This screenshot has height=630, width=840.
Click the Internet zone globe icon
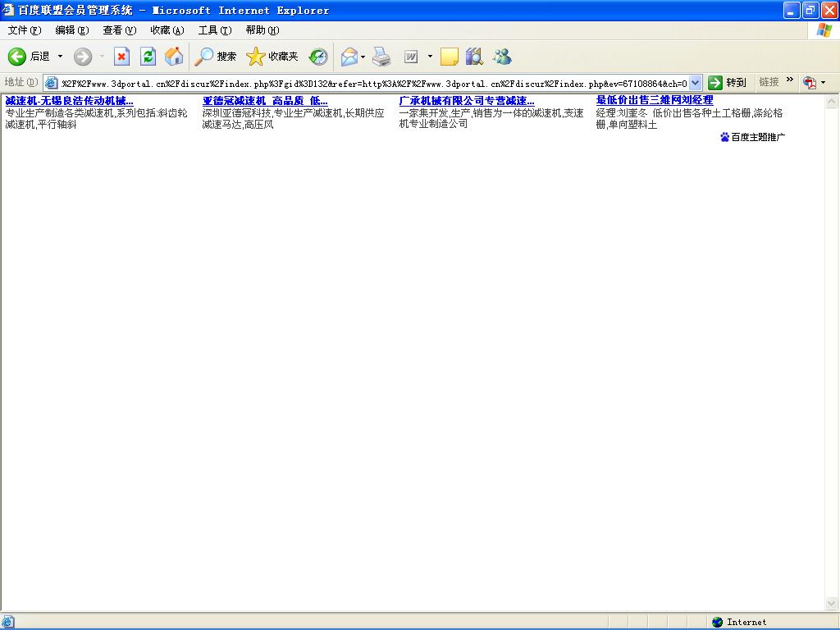[717, 622]
